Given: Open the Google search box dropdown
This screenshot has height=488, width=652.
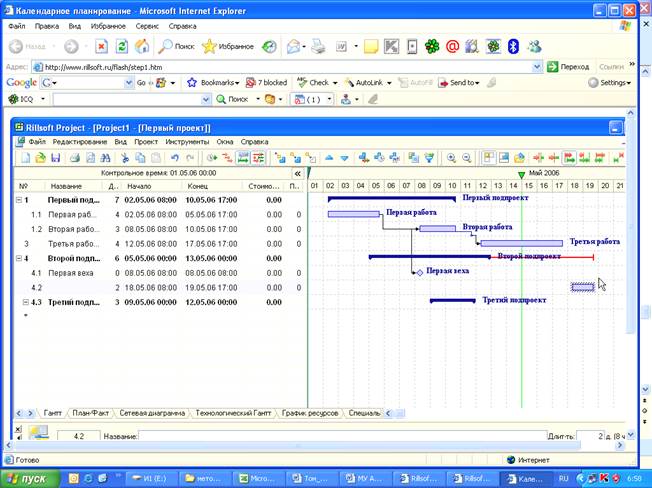Looking at the screenshot, I should click(128, 83).
